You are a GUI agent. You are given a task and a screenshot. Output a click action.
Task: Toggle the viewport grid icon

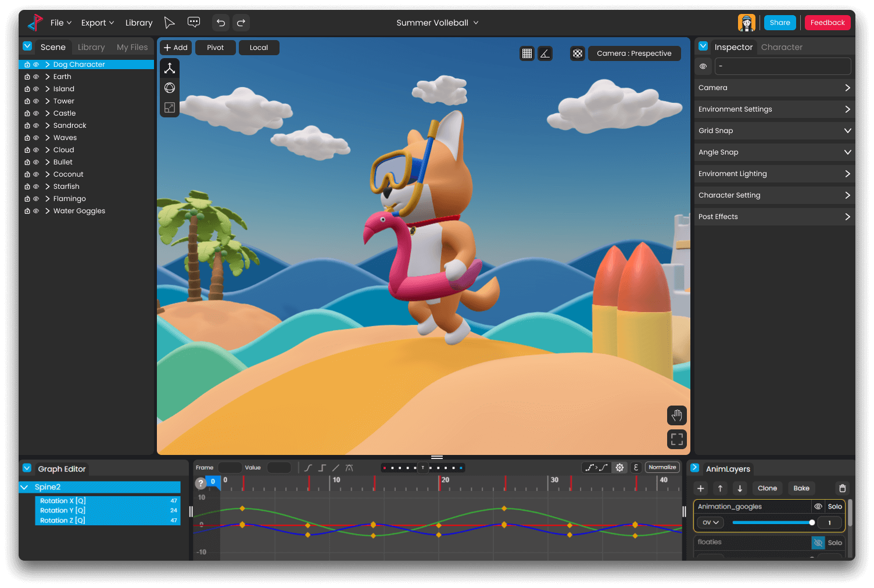point(527,53)
